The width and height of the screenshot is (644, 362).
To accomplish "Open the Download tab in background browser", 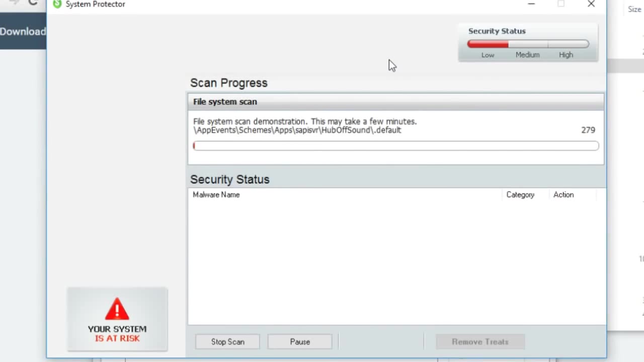I will point(23,31).
